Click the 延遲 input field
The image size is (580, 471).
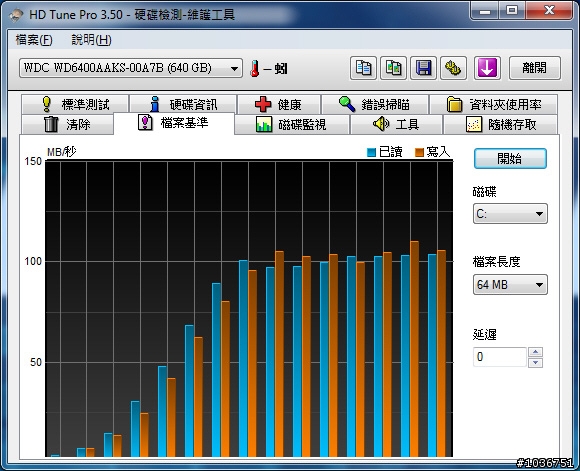[x=499, y=357]
